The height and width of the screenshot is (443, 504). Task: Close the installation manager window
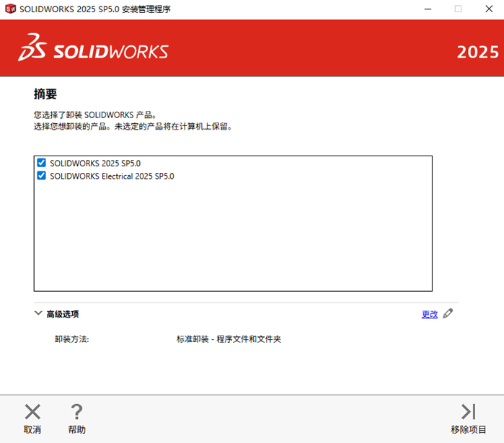[489, 9]
